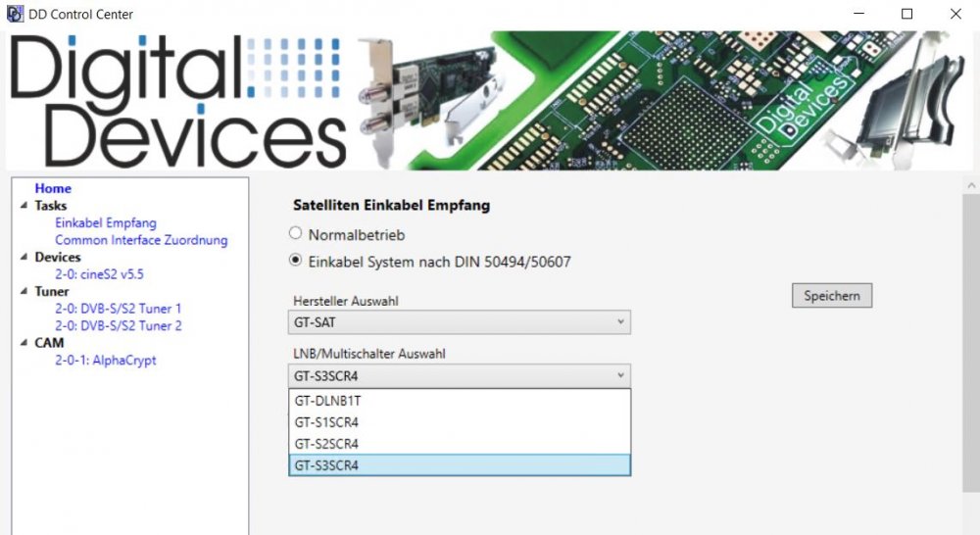Image resolution: width=980 pixels, height=535 pixels.
Task: Open Common Interface Zuordnung task
Action: point(141,240)
